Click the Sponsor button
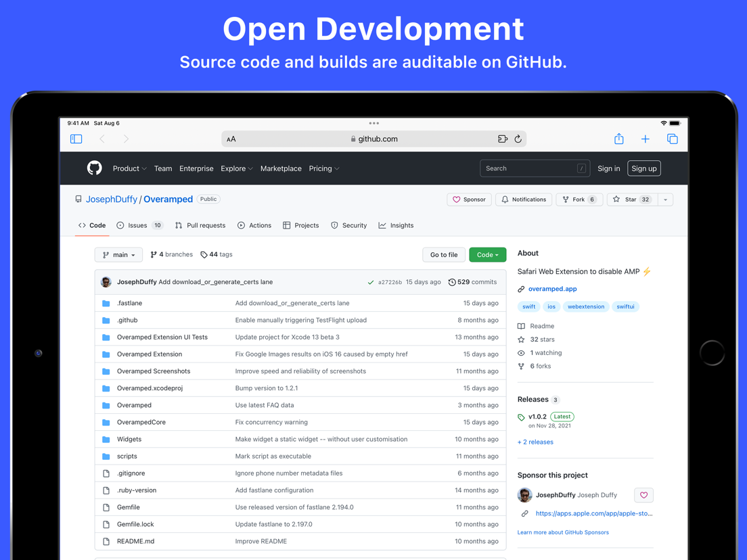This screenshot has height=560, width=747. coord(470,200)
